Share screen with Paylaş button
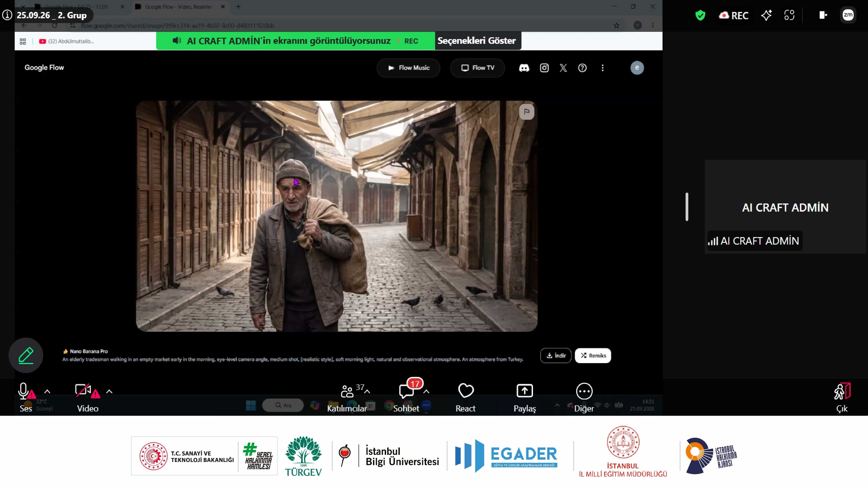Image resolution: width=868 pixels, height=488 pixels. point(525,398)
